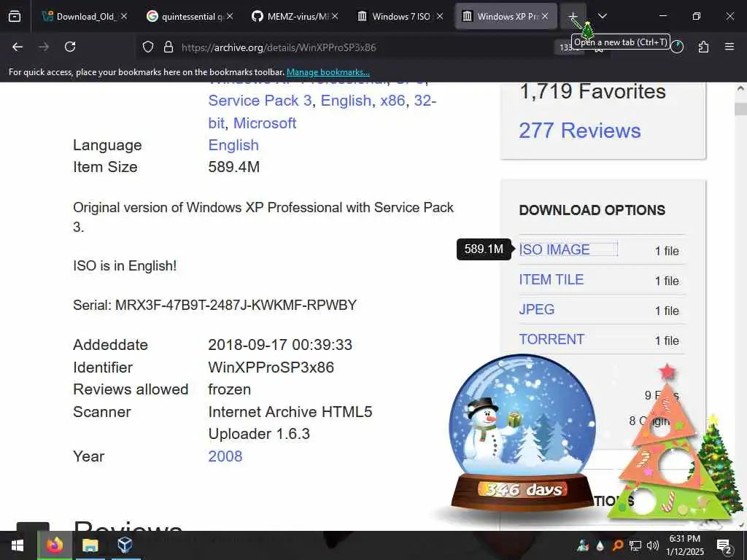Download the ISO IMAGE file
The height and width of the screenshot is (560, 747).
(x=554, y=249)
